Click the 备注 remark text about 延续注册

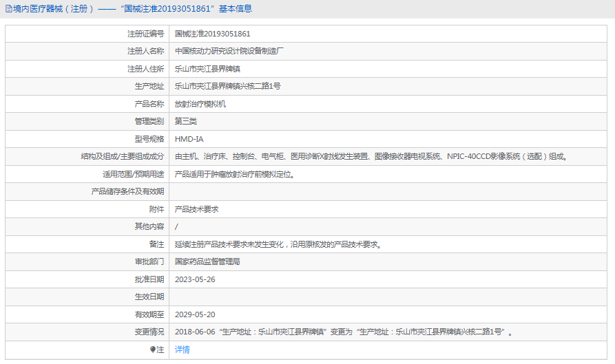point(278,244)
